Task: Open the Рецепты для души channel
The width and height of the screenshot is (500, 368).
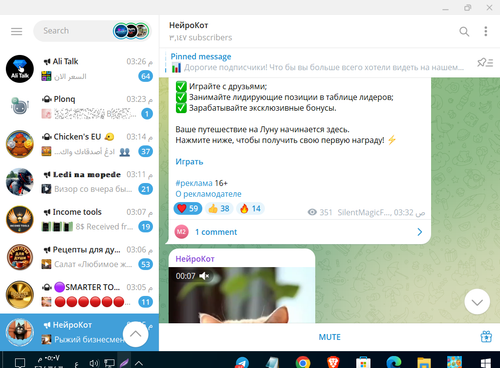Action: coord(79,257)
